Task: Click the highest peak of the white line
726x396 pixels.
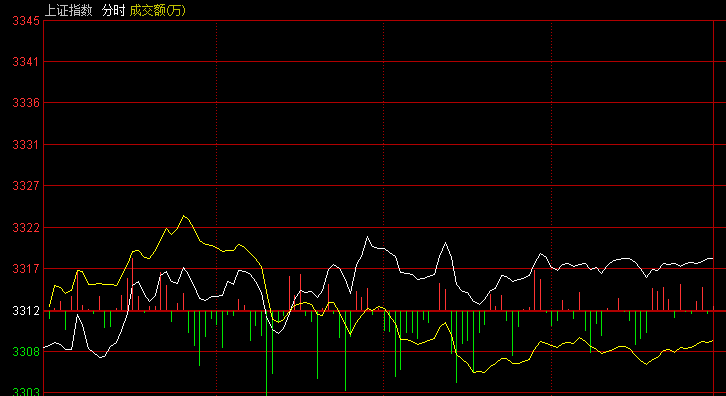Action: [x=368, y=237]
